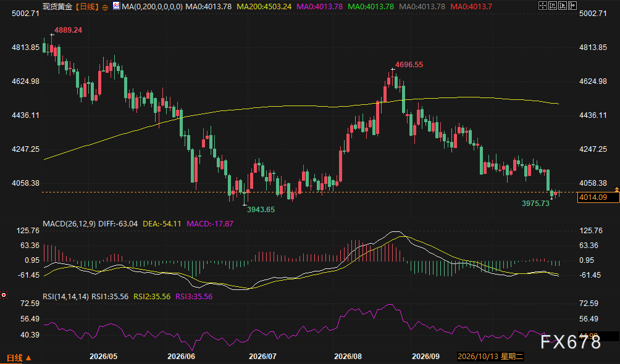The width and height of the screenshot is (620, 364).
Task: Click the RSI(14,14,14) indicator label
Action: [65, 296]
